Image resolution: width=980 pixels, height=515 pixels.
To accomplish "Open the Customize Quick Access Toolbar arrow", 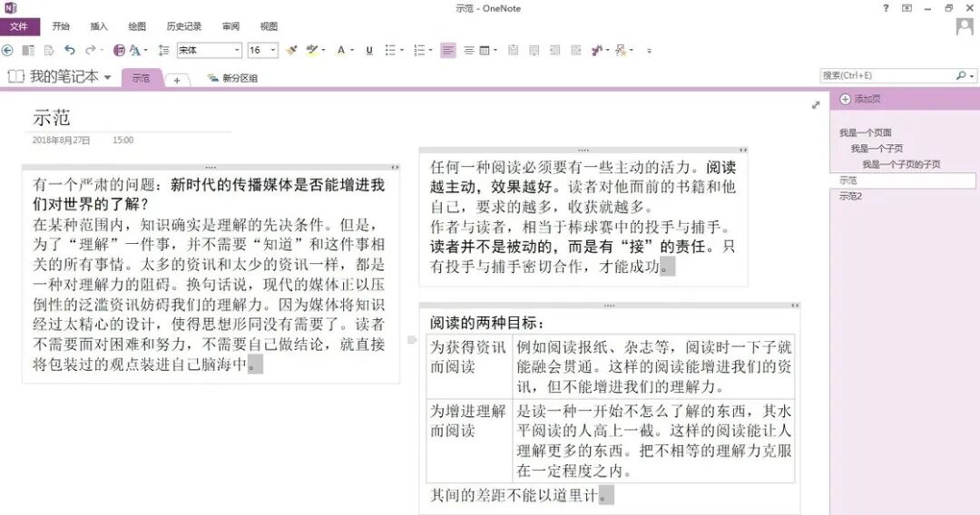I will tap(650, 51).
